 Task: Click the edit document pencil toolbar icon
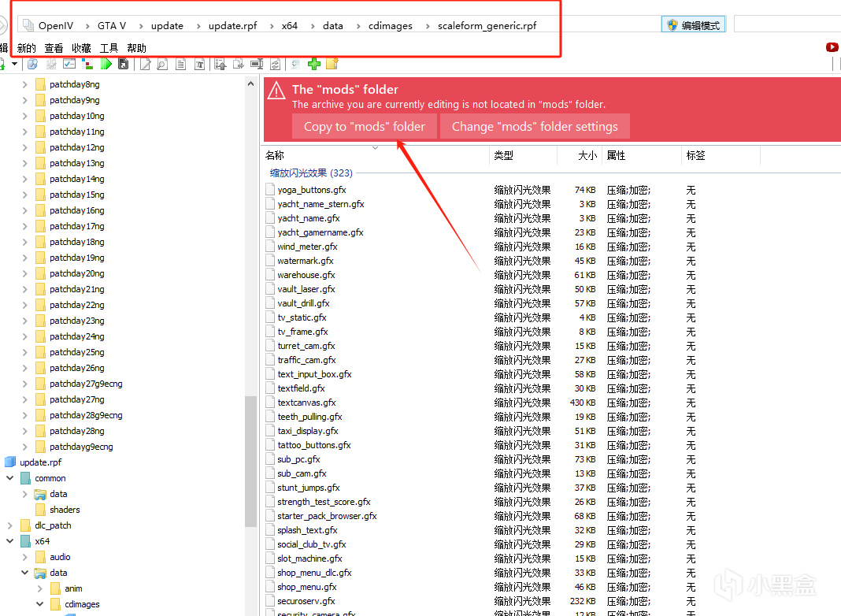point(146,64)
